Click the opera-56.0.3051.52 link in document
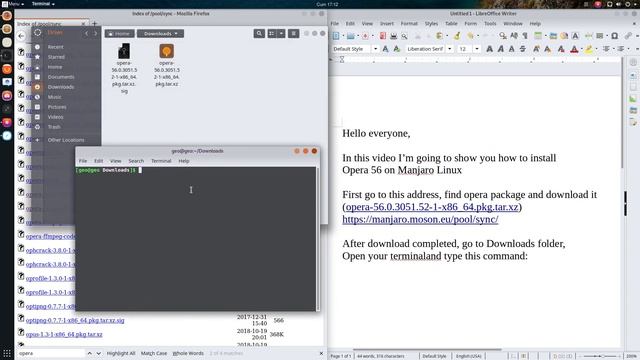 (x=432, y=207)
